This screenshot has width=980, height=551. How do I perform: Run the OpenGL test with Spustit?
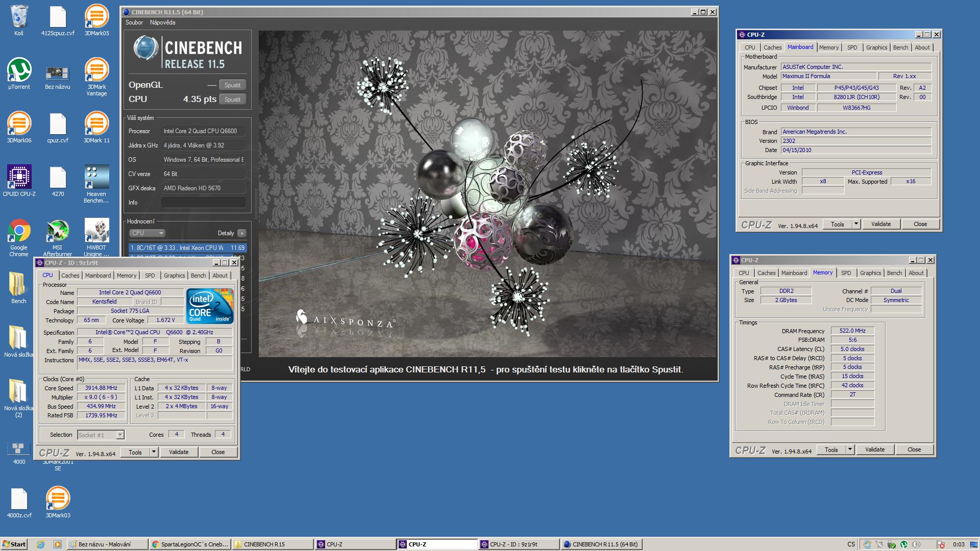pos(232,85)
